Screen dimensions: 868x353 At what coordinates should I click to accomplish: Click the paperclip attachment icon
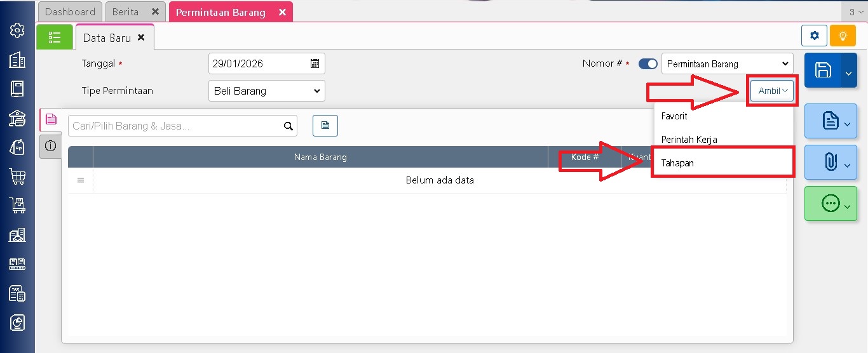click(x=830, y=162)
